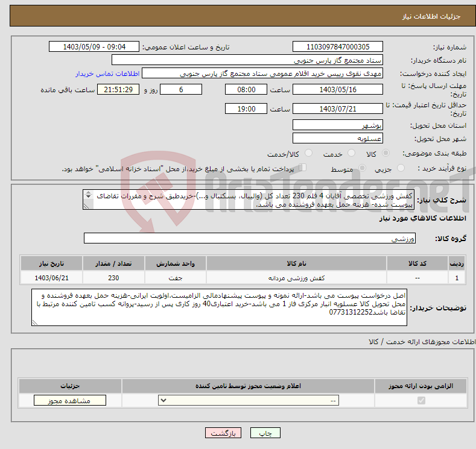
Task: Click the واحد شمارش column header
Action: [176, 263]
